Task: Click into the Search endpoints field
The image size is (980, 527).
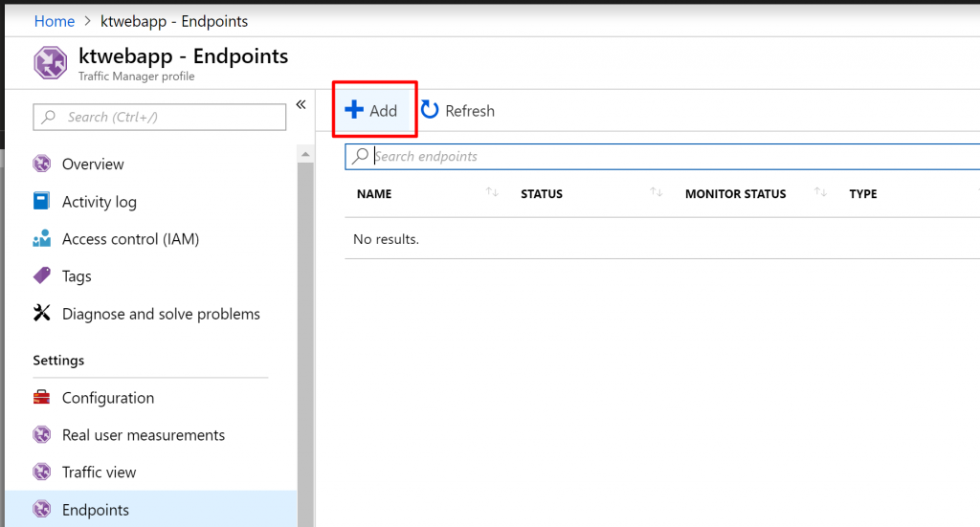Action: pos(662,156)
